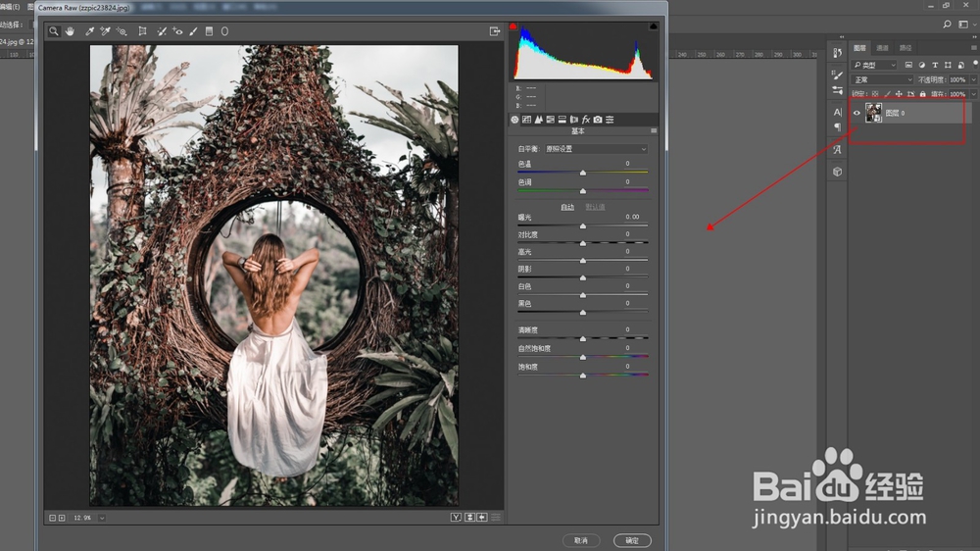Select the Hand tool in Camera Raw

click(x=70, y=31)
